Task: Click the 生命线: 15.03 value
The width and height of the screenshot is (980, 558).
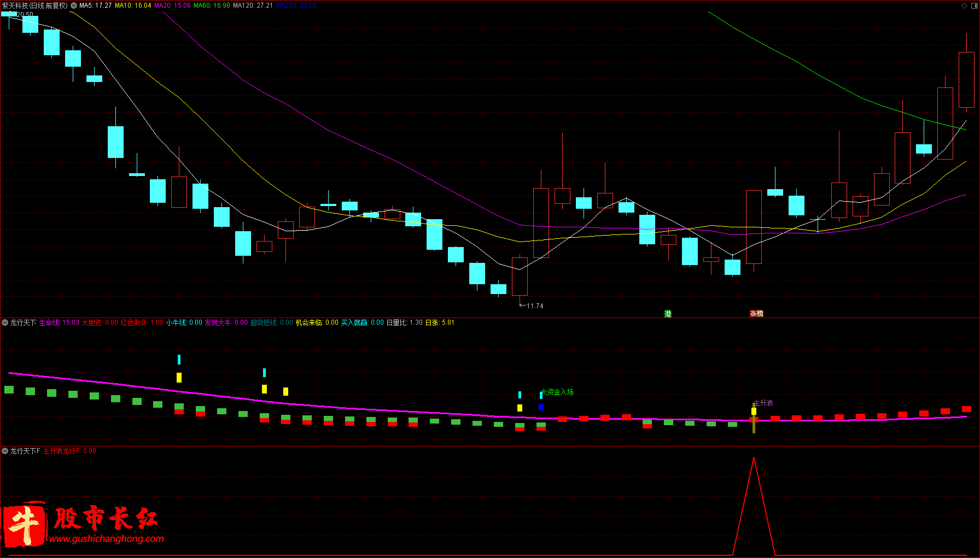Action: tap(59, 322)
